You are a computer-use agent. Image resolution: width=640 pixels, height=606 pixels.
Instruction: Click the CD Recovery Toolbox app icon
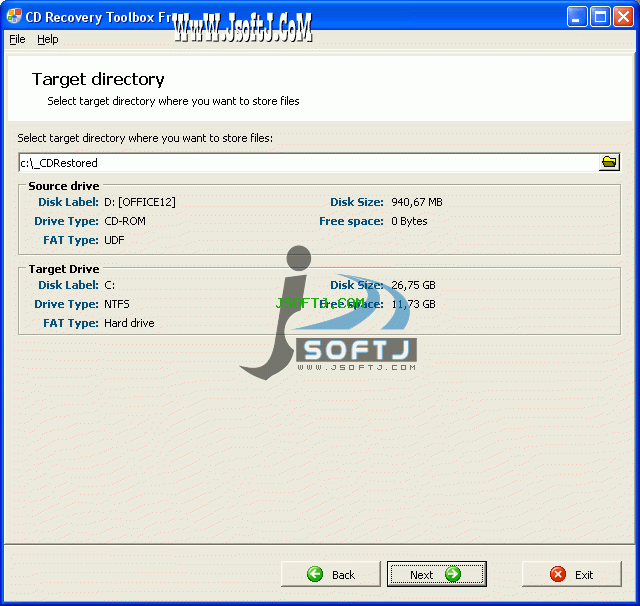pyautogui.click(x=14, y=17)
